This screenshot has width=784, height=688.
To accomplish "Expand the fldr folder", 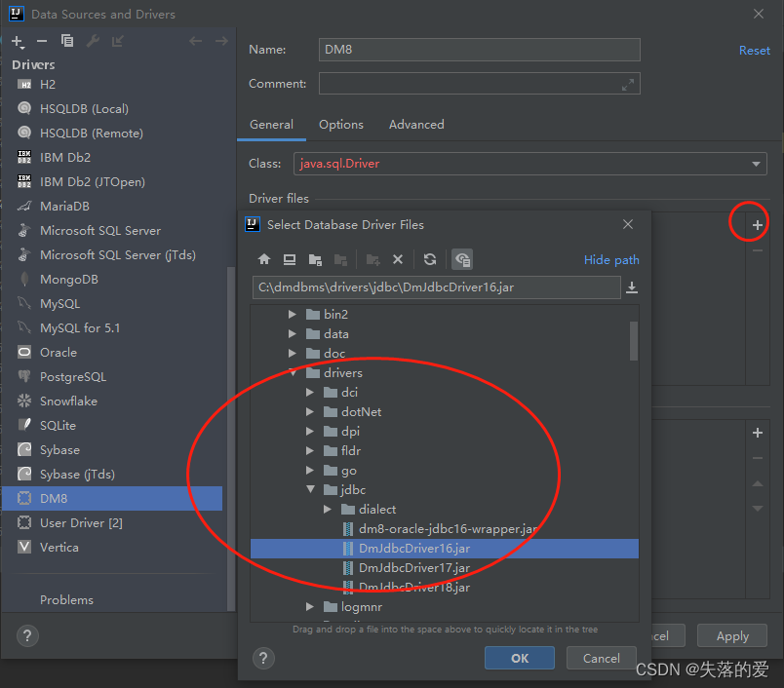I will pyautogui.click(x=310, y=450).
